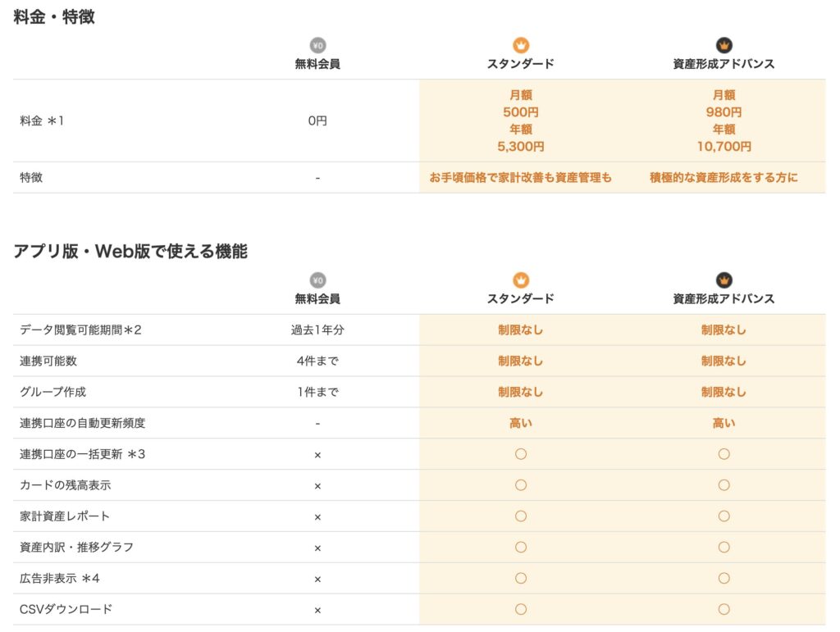Viewport: 840px width, 632px height.
Task: Click the black crown icon above 資産形成アドバンス pricing column
Action: point(724,45)
